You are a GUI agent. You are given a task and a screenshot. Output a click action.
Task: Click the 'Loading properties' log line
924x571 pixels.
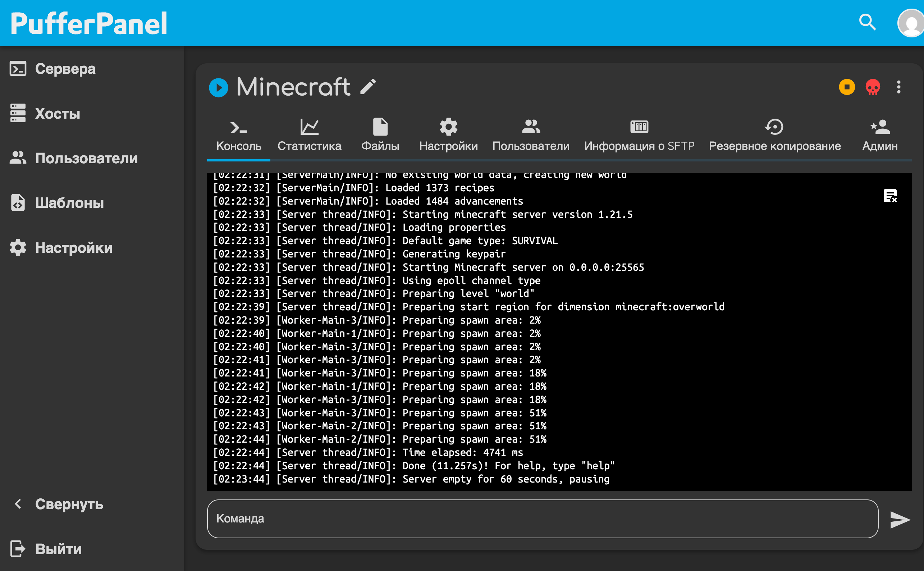click(x=359, y=227)
